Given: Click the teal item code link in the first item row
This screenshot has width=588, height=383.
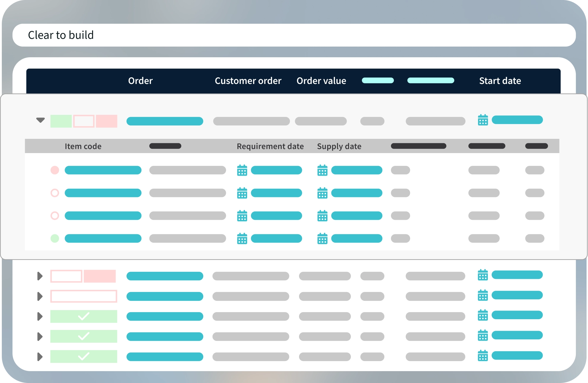Looking at the screenshot, I should 103,170.
